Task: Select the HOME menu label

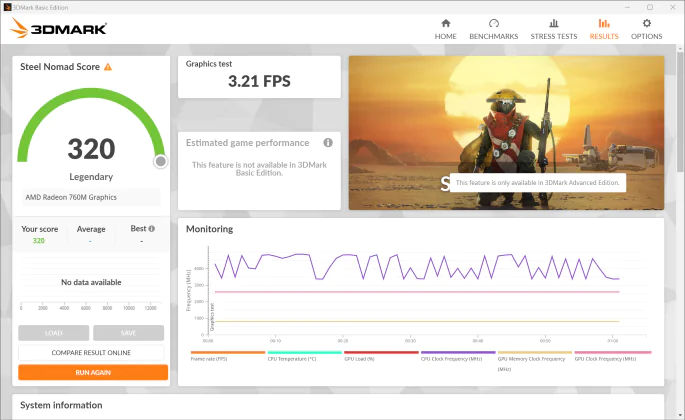Action: [446, 36]
